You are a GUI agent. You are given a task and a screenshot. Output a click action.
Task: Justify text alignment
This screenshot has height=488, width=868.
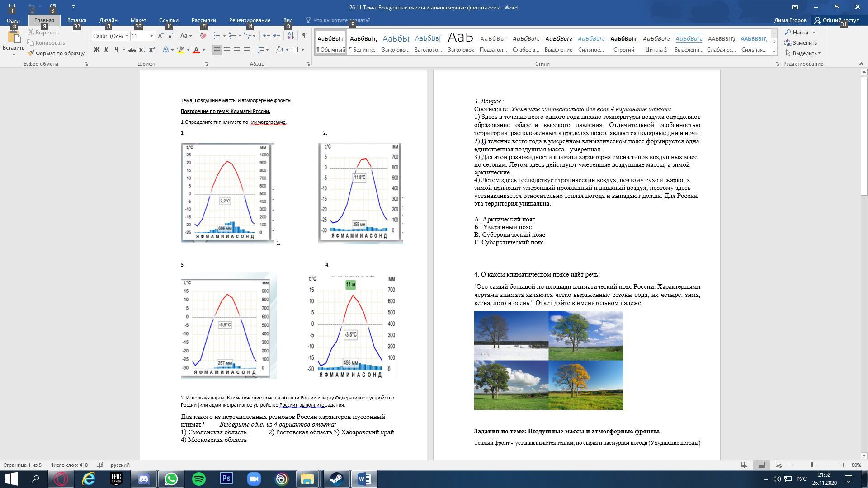247,50
